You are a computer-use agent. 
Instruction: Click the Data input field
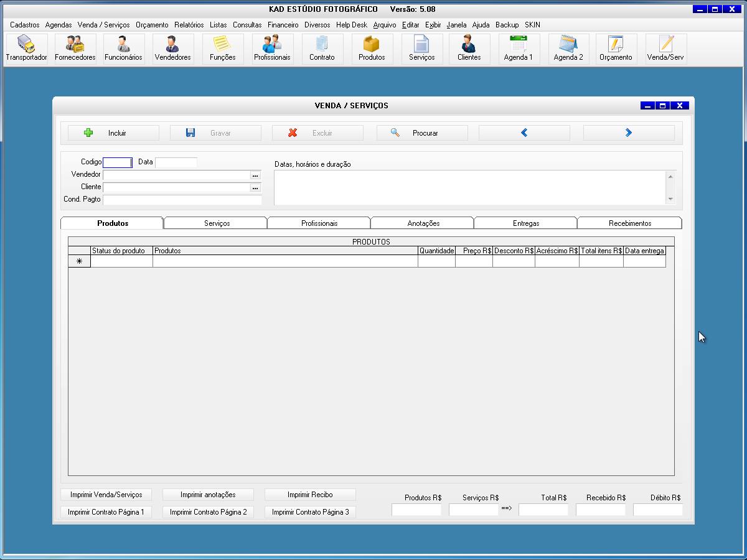pos(176,162)
